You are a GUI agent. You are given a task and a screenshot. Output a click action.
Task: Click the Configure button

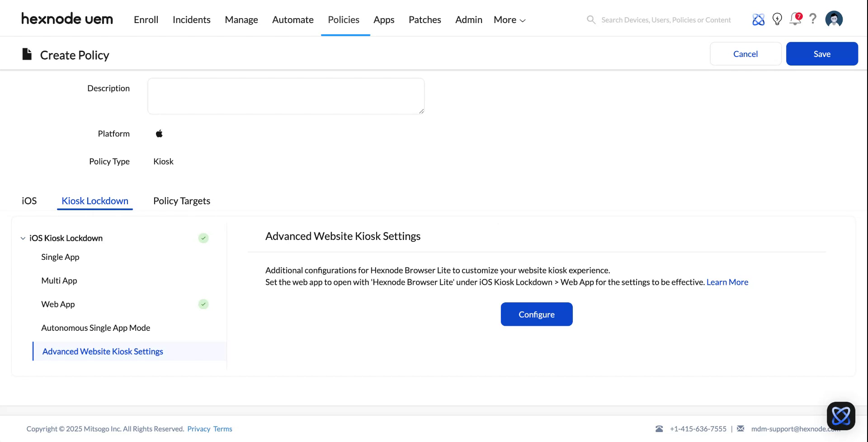coord(537,314)
